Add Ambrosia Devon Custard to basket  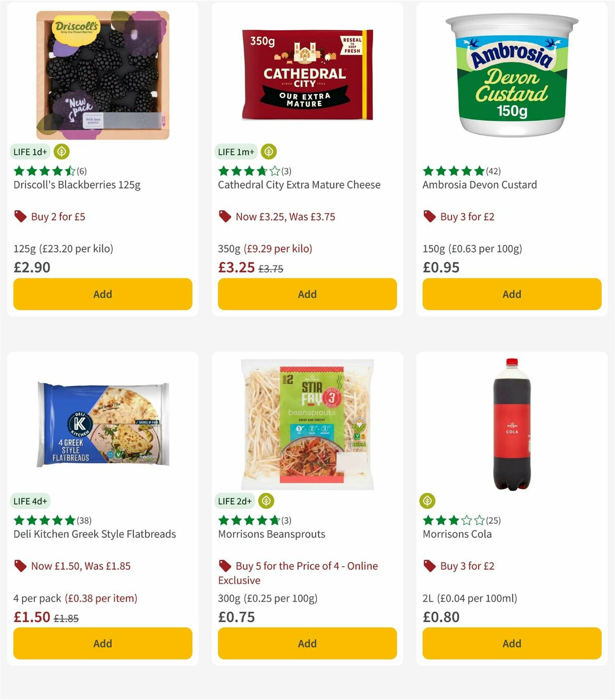(x=511, y=294)
